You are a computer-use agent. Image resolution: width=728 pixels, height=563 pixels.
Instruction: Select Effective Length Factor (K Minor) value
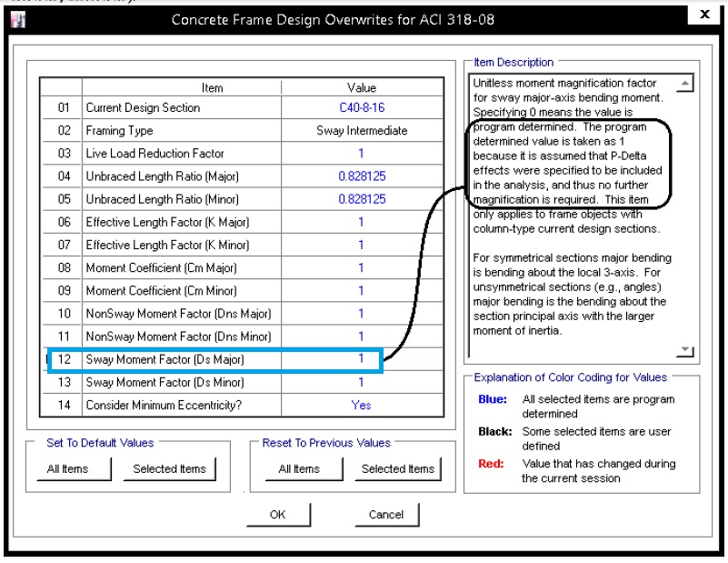point(362,245)
